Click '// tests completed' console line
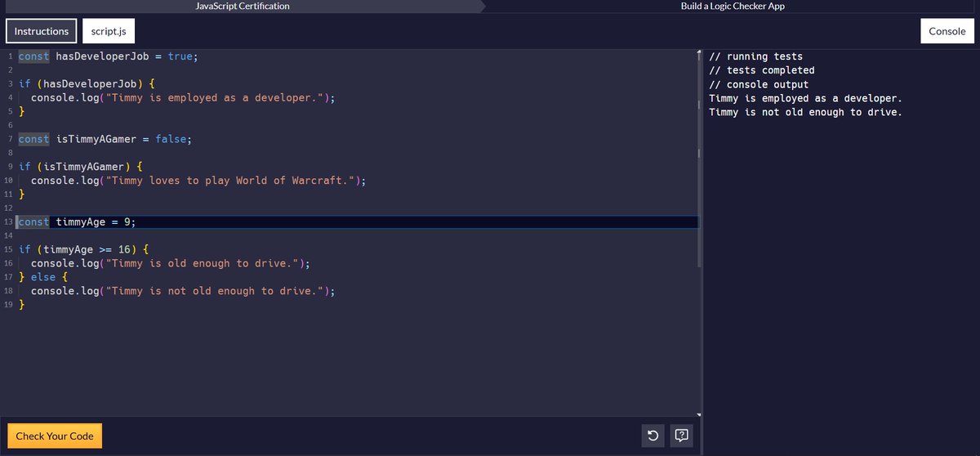 [762, 70]
